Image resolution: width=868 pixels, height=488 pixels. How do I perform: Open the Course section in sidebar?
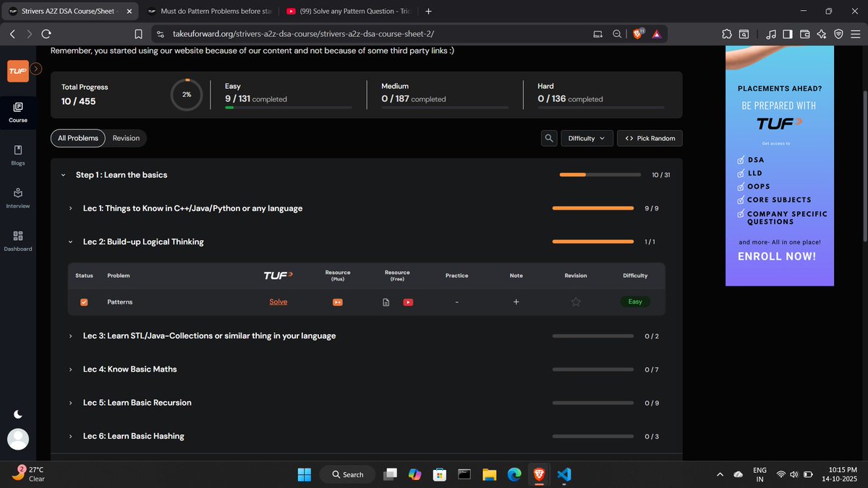18,112
